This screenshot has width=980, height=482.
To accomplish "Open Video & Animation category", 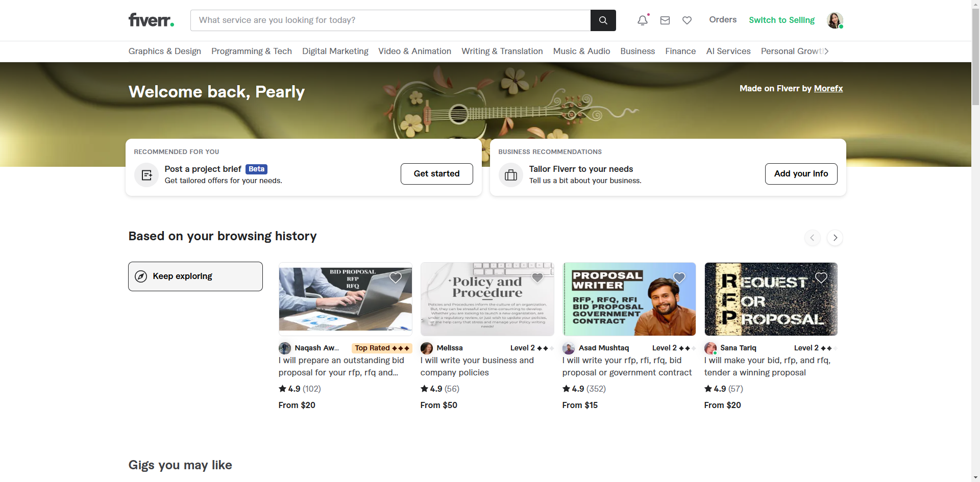I will (415, 51).
